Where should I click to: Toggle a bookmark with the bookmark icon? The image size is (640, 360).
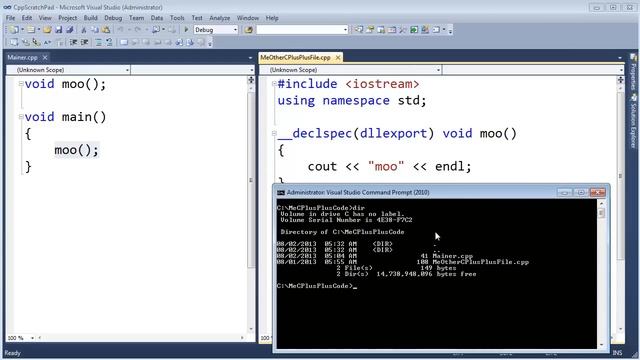coord(124,42)
